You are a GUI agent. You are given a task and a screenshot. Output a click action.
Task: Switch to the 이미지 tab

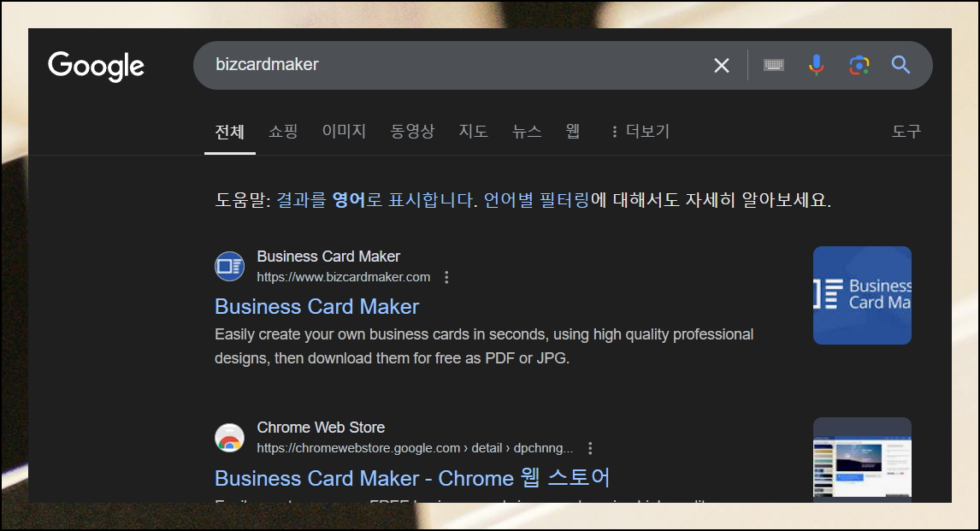[x=344, y=131]
